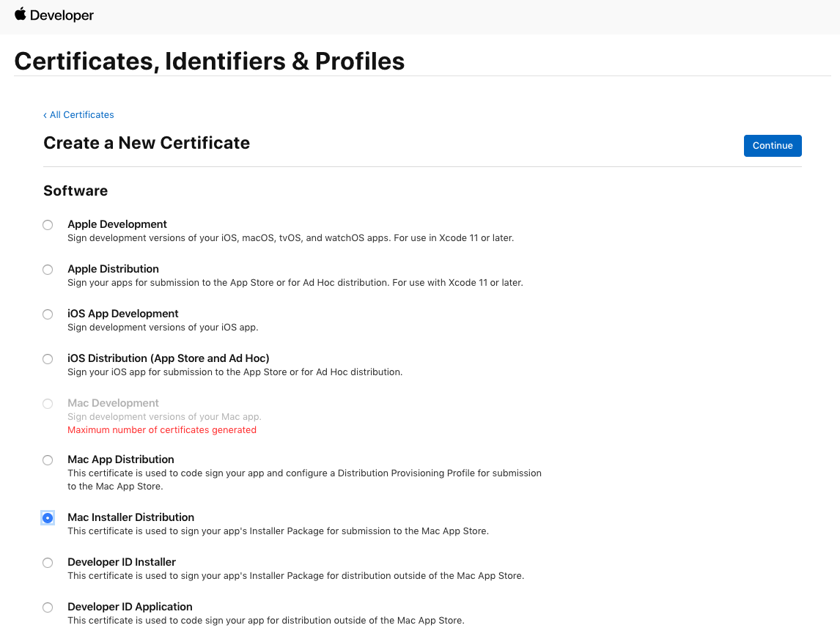This screenshot has height=639, width=840.
Task: Click the Mac Installer Distribution label
Action: 130,517
